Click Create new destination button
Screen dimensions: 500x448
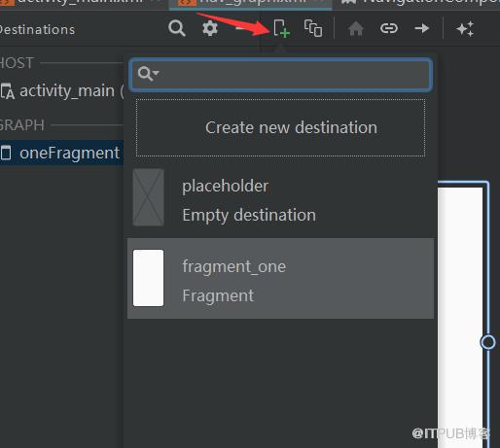tap(281, 127)
